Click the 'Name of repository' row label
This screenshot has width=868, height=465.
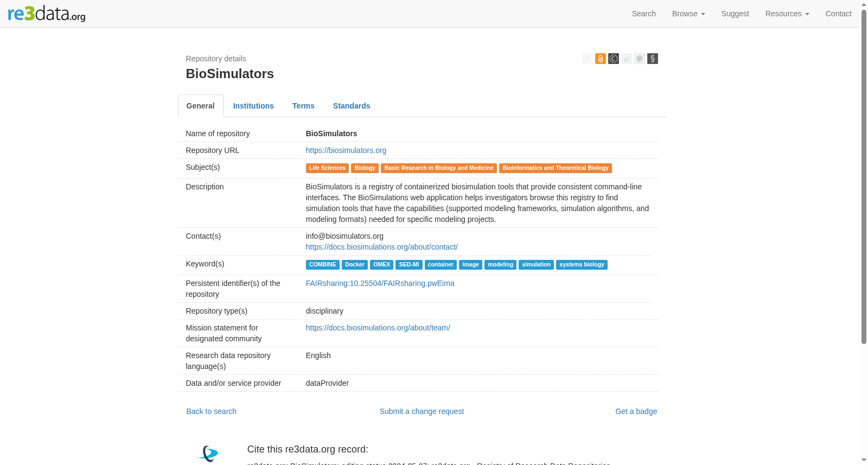pos(218,133)
